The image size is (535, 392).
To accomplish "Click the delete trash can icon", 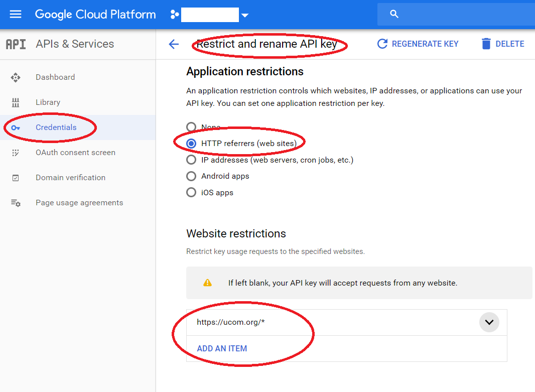I will pyautogui.click(x=486, y=44).
